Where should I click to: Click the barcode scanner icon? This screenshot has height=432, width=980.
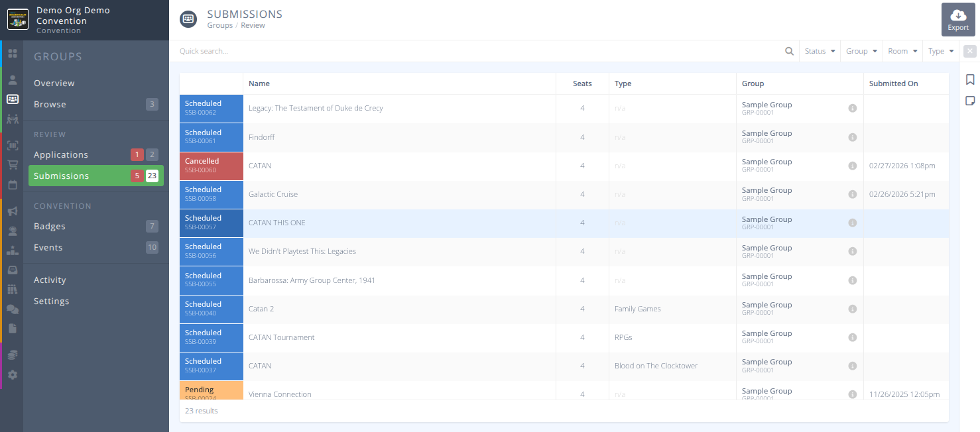tap(13, 145)
